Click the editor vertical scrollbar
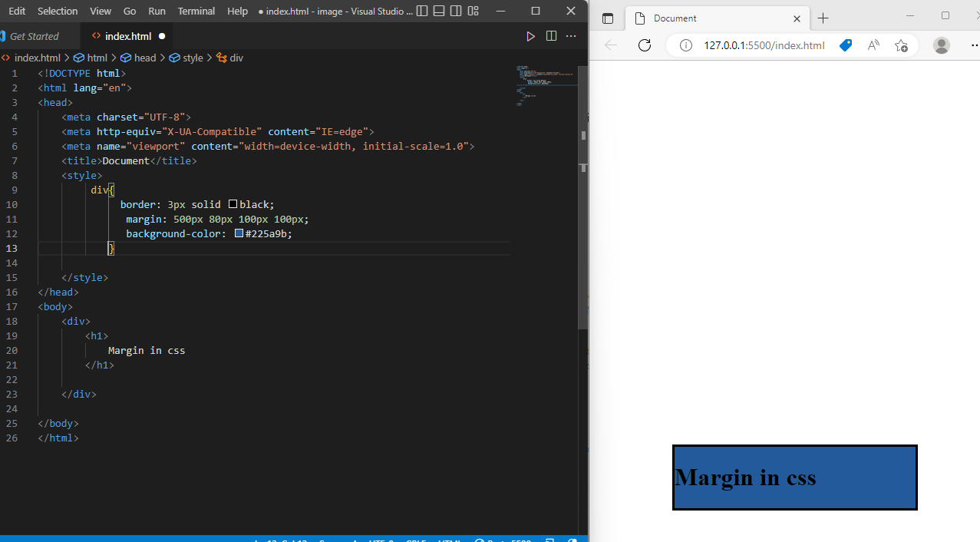Image resolution: width=980 pixels, height=542 pixels. (x=583, y=197)
